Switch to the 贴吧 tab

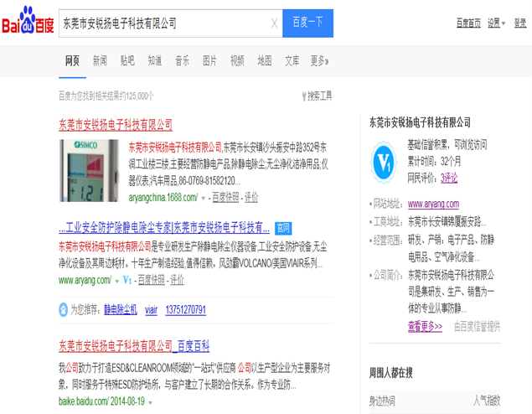(127, 61)
